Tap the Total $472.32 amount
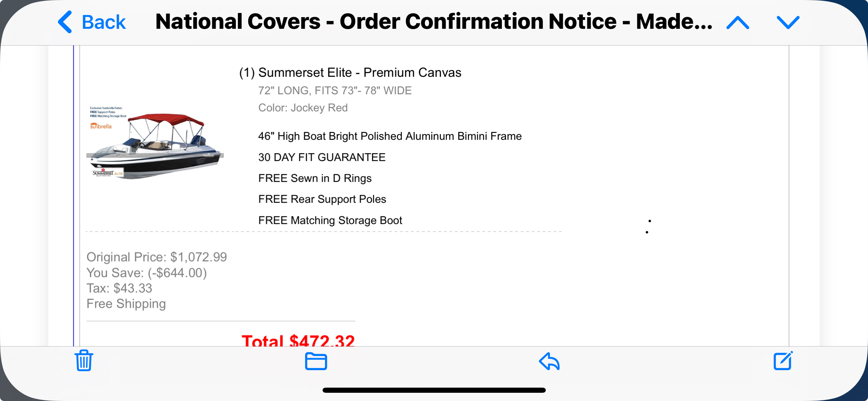 coord(298,340)
